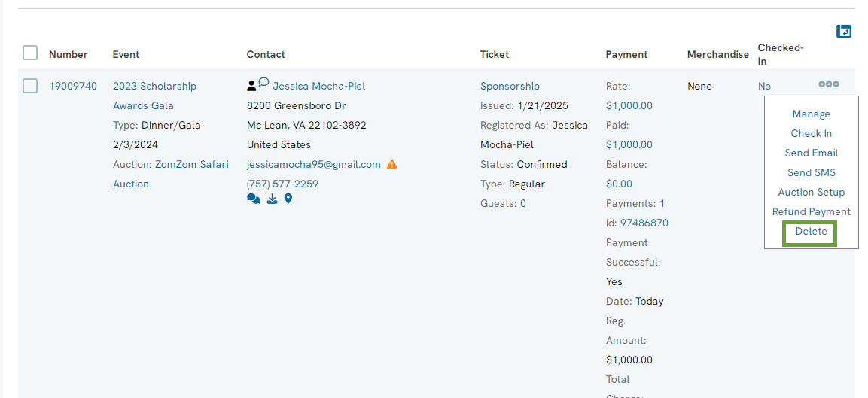The image size is (868, 398).
Task: Tick the select-all checkbox in header
Action: pyautogui.click(x=30, y=53)
